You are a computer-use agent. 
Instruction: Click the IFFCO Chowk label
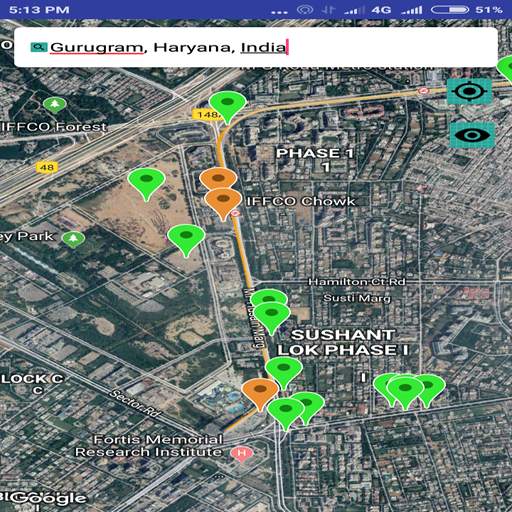[x=301, y=202]
